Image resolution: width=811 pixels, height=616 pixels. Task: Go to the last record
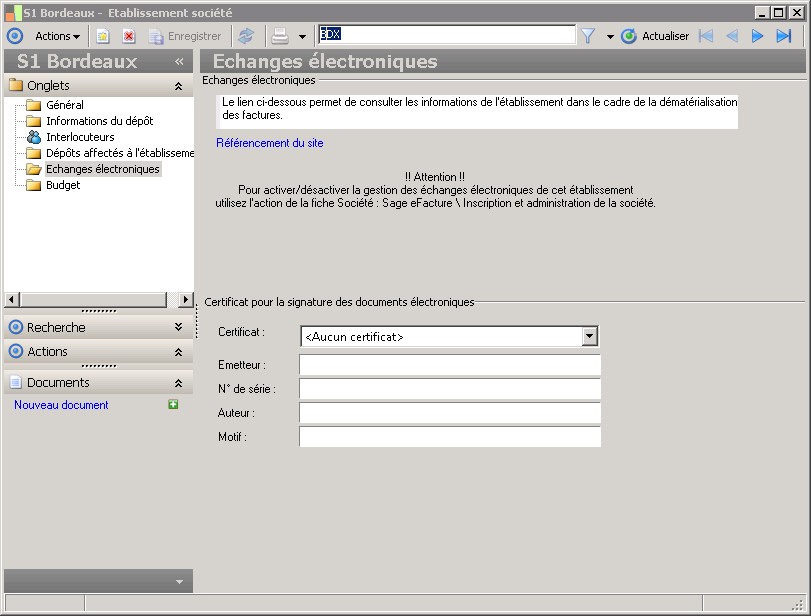click(784, 36)
